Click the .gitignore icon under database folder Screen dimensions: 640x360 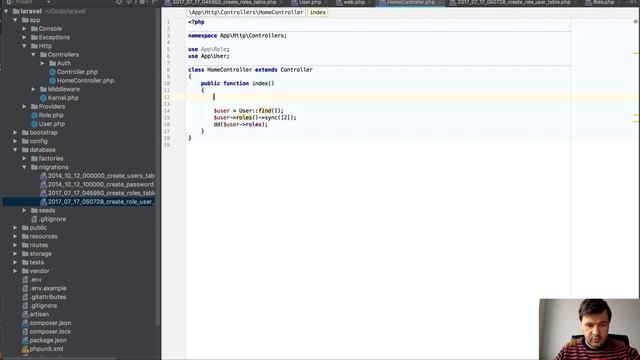coord(34,219)
